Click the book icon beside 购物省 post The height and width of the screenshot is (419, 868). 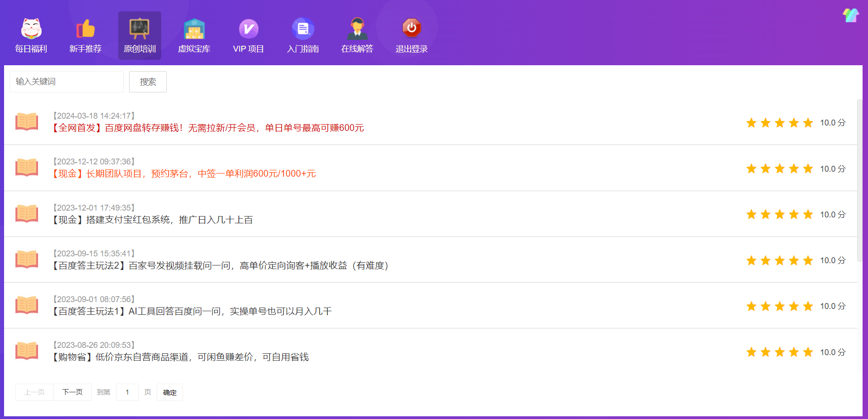coord(27,351)
